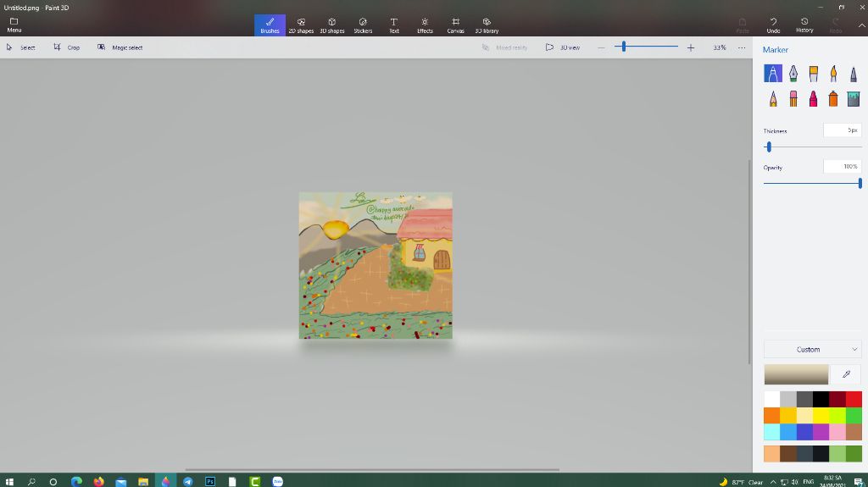Select the Crayon brush
Viewport: 868px width, 487px height.
pos(813,98)
